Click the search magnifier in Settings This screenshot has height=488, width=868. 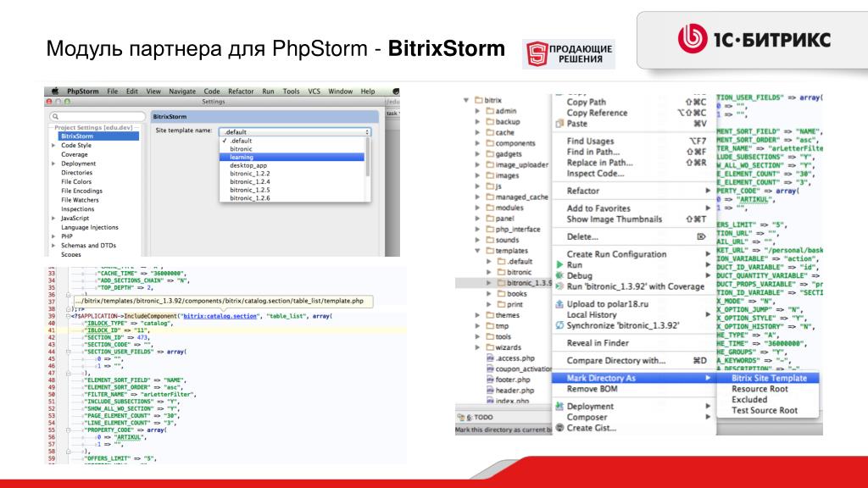coord(55,117)
